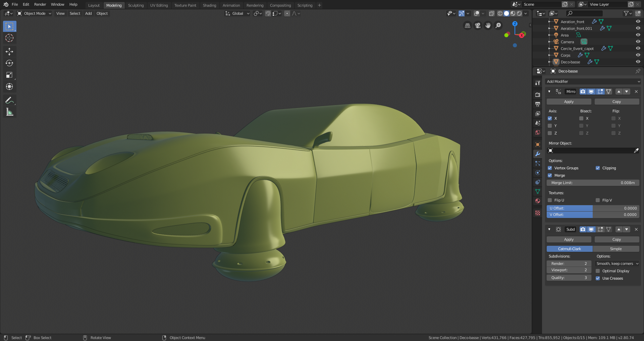Select the Cursor tool in toolbar
The width and height of the screenshot is (644, 341).
click(9, 38)
